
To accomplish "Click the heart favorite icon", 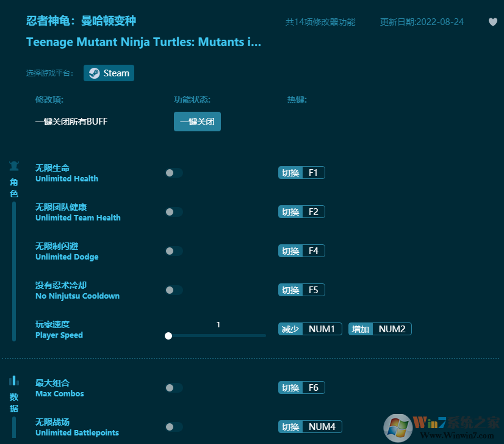I will 493,22.
